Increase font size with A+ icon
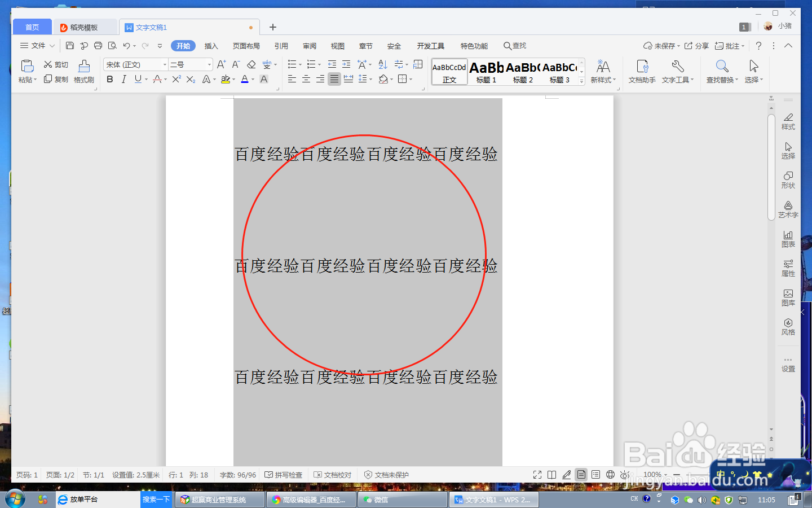Screen dimensions: 812x508 point(222,65)
